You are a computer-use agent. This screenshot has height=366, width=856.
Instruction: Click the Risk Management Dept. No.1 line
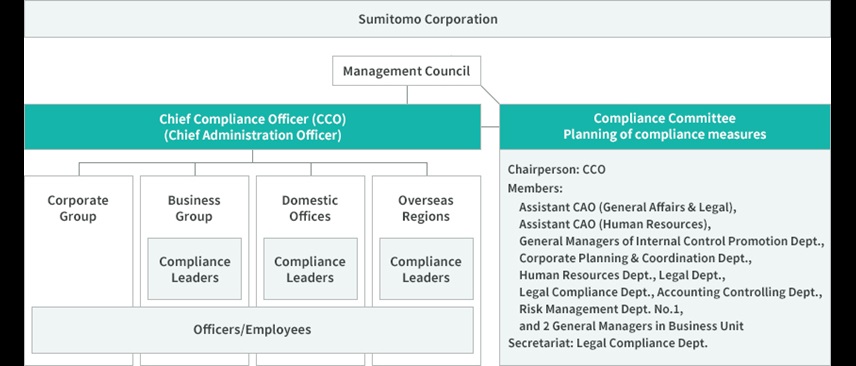pos(601,309)
